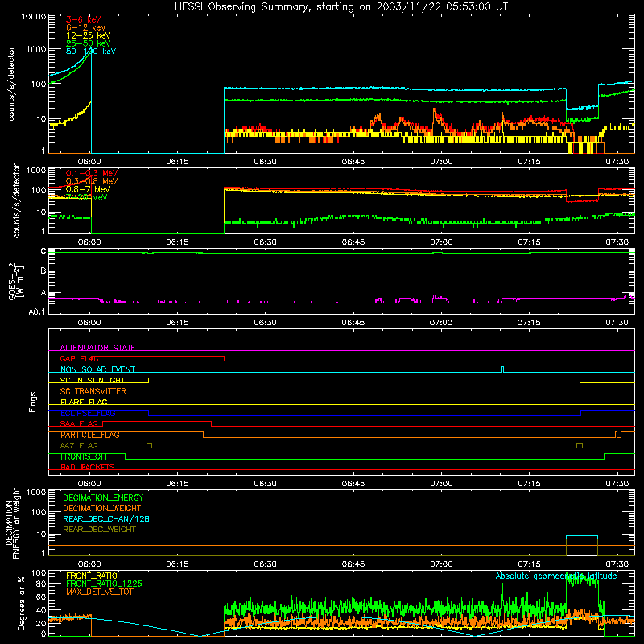Click the Absolute geomagnetic latitude label
This screenshot has width=644, height=644.
[556, 576]
